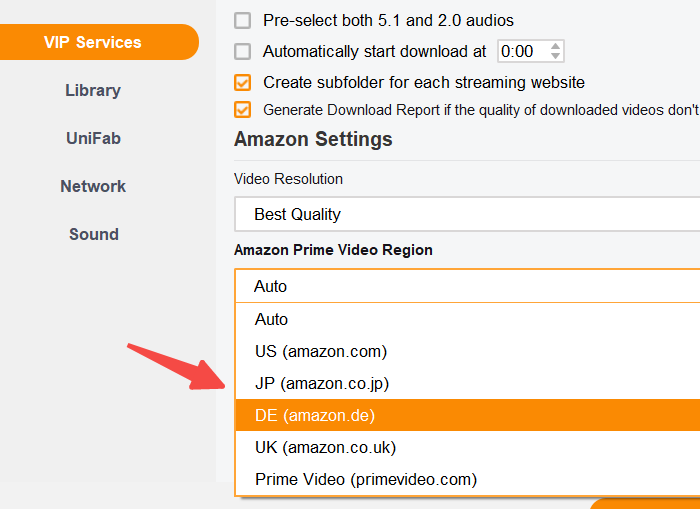
Task: Open the VIP Services settings tab
Action: click(93, 42)
